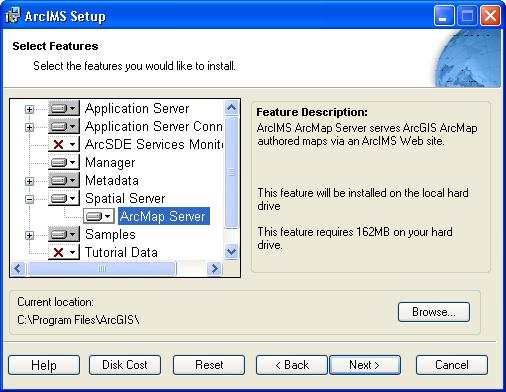Viewport: 506px width, 392px height.
Task: Open install-state icon for Application Server Connectors
Action: click(64, 126)
